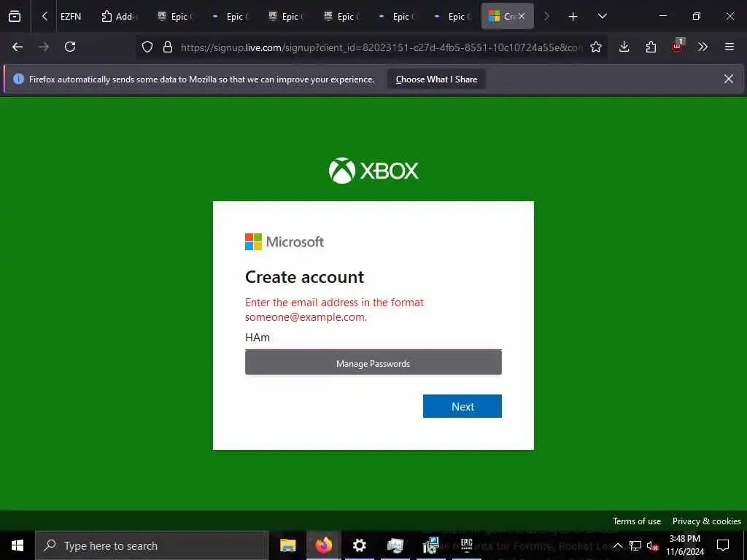Open the Terms of use link
This screenshot has width=747, height=560.
(x=636, y=521)
